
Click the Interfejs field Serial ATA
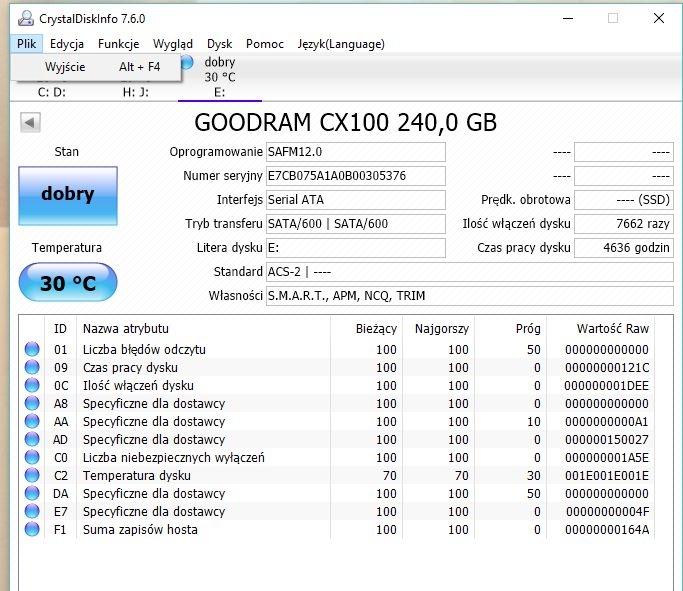pos(355,199)
